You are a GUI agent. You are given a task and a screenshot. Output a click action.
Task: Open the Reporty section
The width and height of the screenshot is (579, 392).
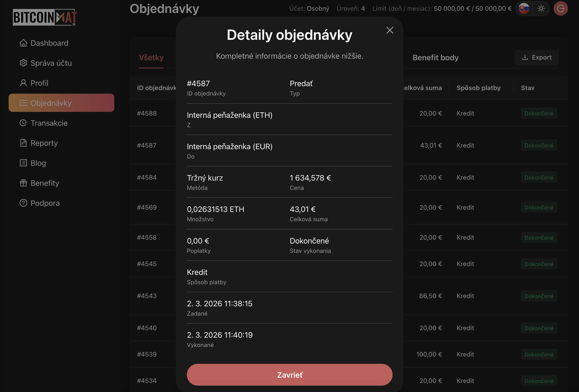44,143
